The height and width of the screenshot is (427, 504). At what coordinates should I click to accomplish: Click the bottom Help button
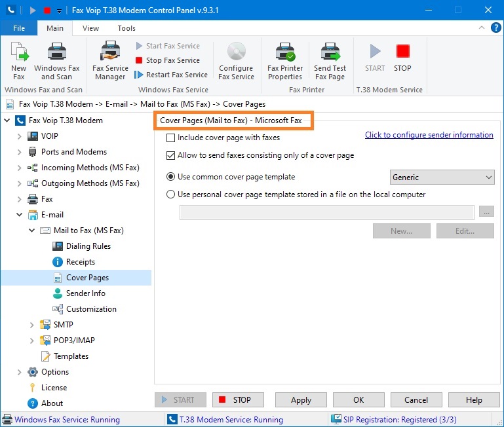pyautogui.click(x=474, y=400)
